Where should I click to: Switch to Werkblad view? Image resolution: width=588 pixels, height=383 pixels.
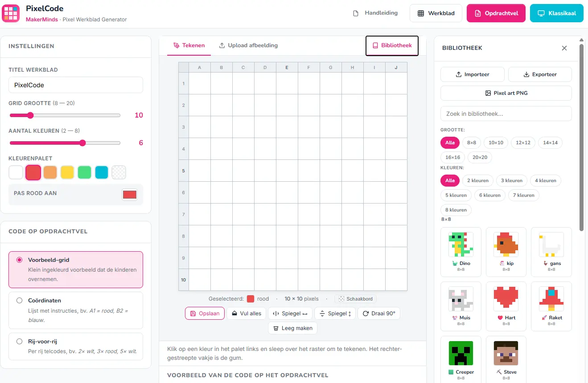click(436, 13)
